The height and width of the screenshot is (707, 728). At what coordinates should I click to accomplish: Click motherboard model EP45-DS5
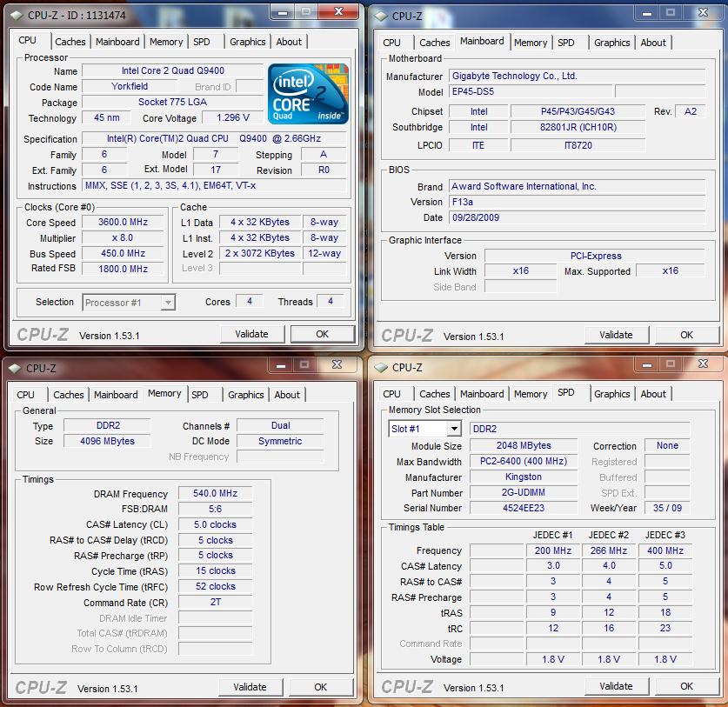point(531,91)
